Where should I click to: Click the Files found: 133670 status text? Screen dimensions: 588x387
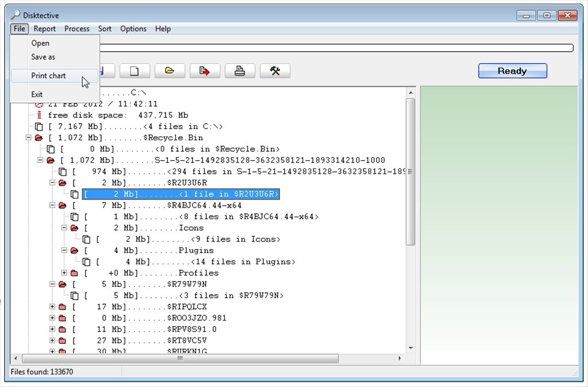pyautogui.click(x=41, y=371)
